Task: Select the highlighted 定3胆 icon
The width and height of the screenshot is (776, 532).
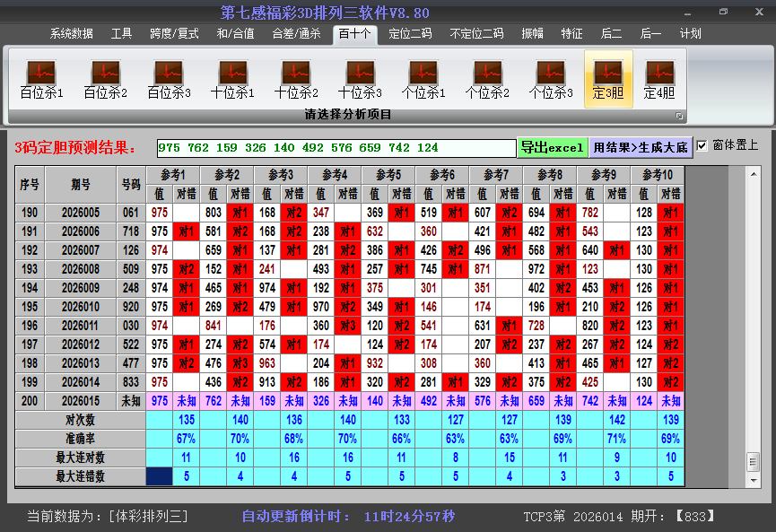Action: point(608,79)
